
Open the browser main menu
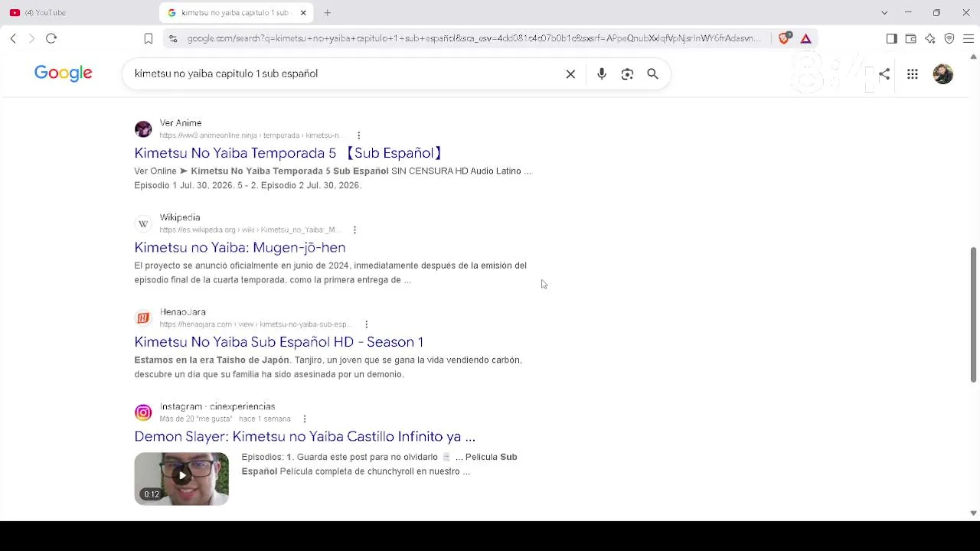click(x=968, y=38)
